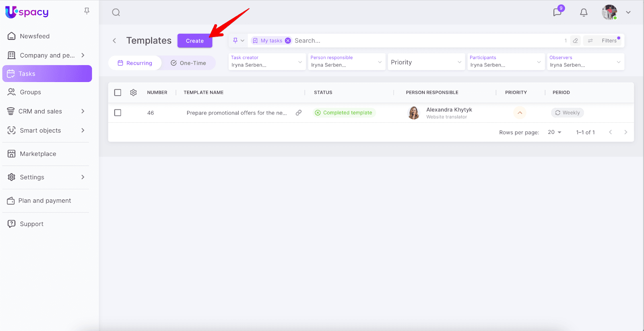Click the link icon beside template name
Screen dimensions: 644x331
(x=299, y=113)
